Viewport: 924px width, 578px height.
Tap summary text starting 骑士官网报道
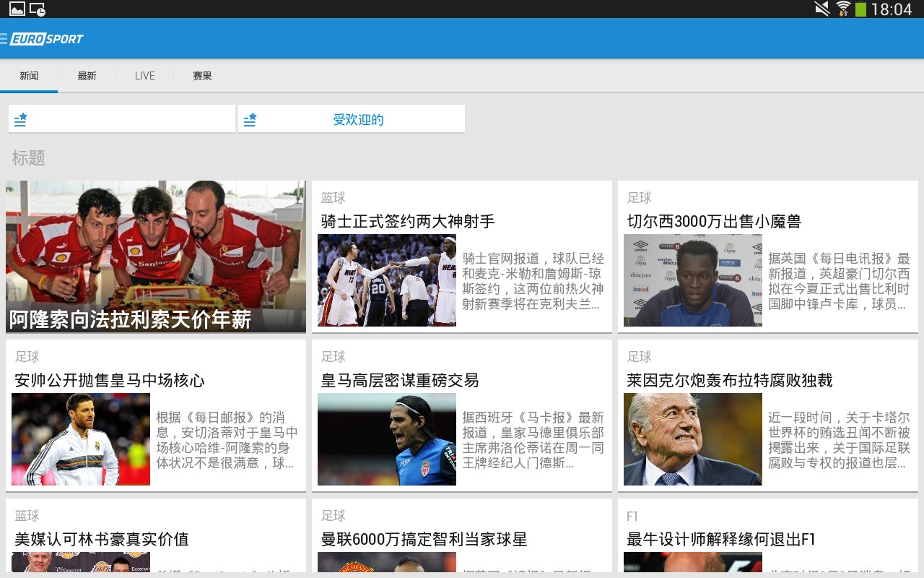(x=533, y=282)
